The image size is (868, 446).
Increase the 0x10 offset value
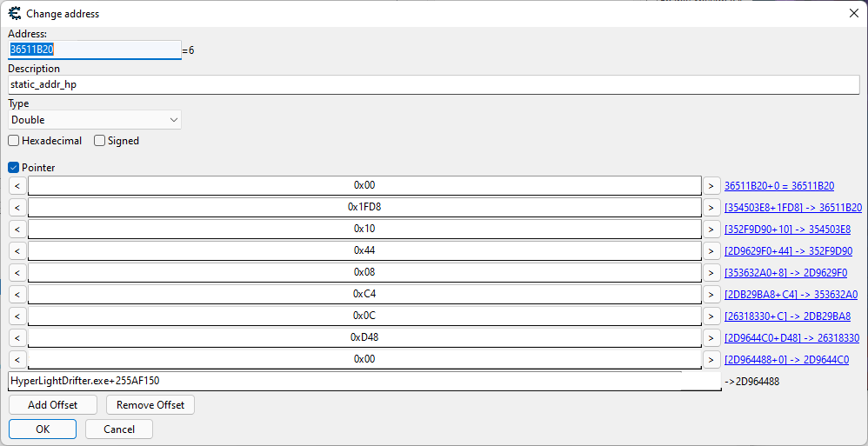click(711, 229)
